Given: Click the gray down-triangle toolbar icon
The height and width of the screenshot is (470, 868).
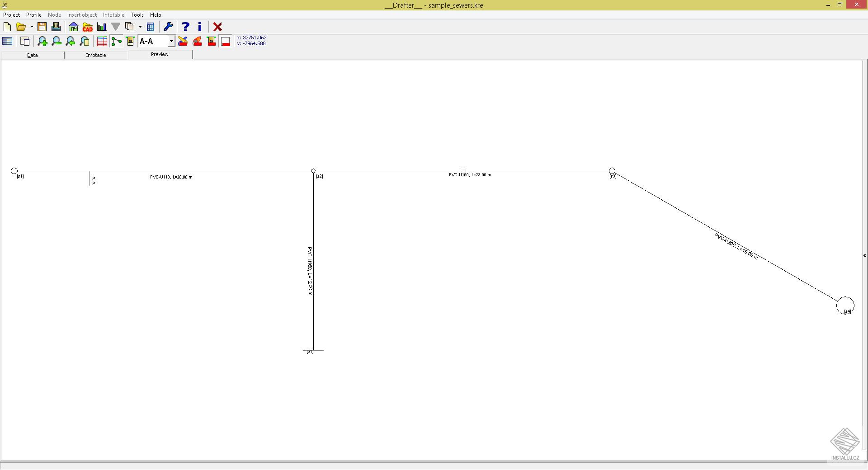Looking at the screenshot, I should click(x=116, y=27).
